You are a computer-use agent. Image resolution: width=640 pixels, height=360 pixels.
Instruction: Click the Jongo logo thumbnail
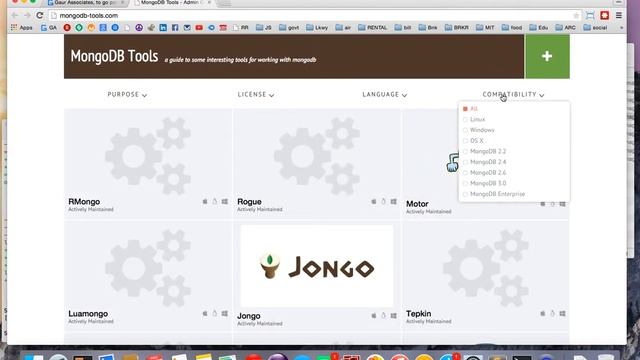317,266
